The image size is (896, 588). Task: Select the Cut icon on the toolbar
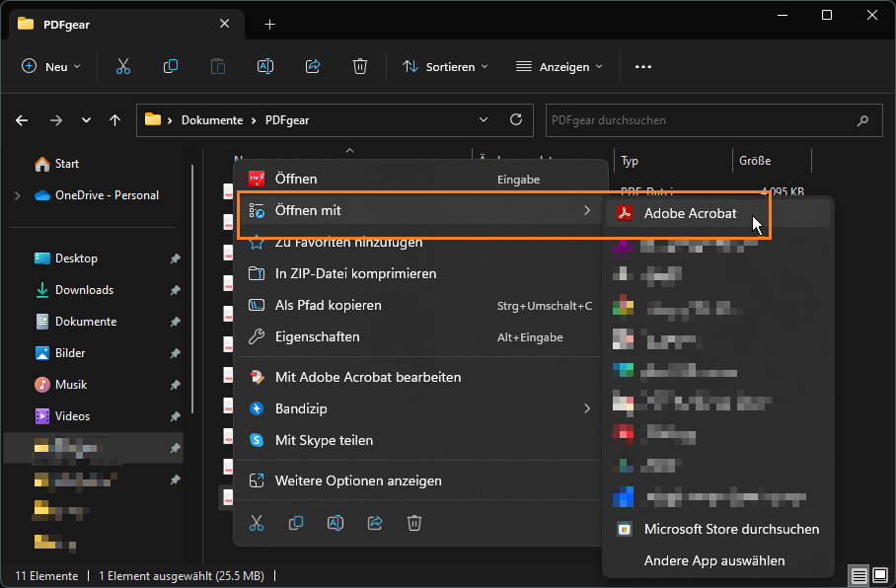click(123, 66)
